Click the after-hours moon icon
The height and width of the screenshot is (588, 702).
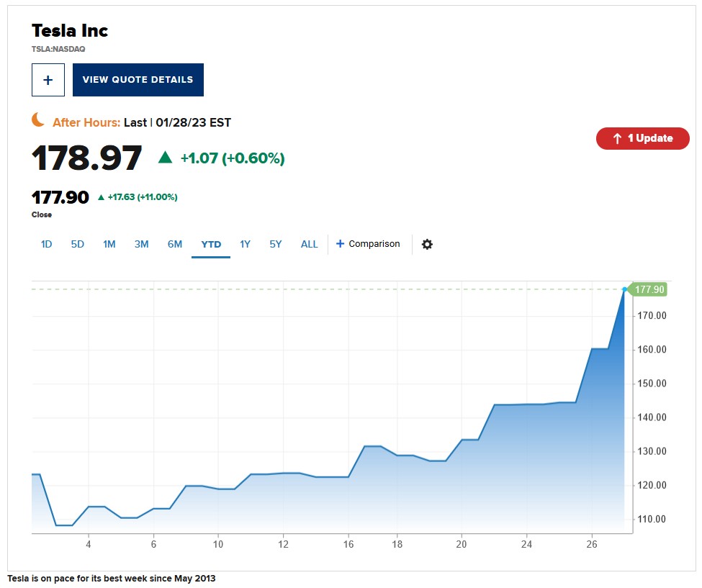pos(38,120)
